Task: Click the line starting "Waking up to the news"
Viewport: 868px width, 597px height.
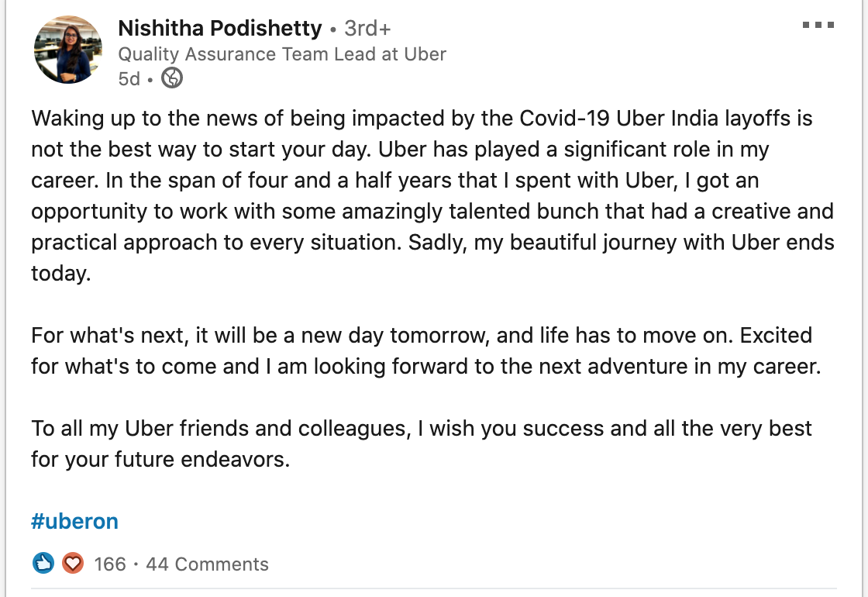Action: [422, 119]
